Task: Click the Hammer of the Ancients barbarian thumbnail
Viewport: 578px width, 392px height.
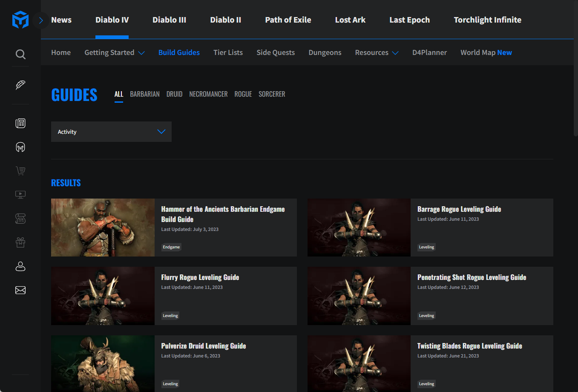Action: [x=103, y=228]
